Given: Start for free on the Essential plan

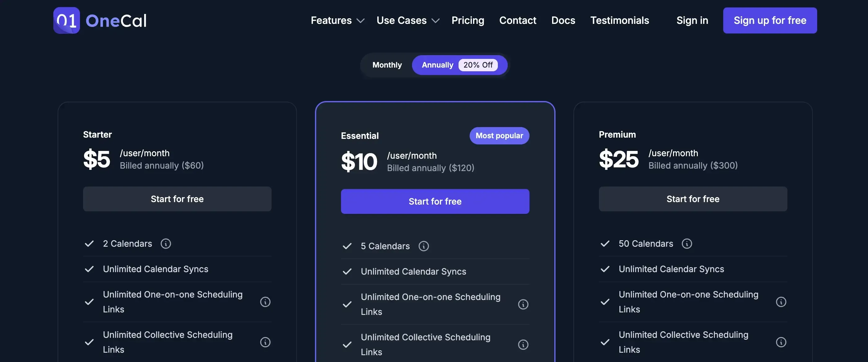Looking at the screenshot, I should (435, 201).
